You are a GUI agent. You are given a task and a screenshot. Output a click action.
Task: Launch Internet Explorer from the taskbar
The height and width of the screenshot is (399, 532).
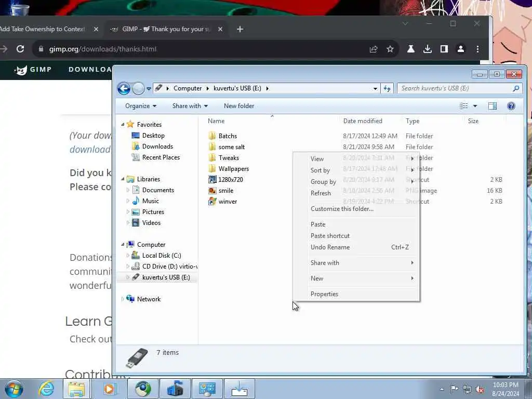pos(46,389)
